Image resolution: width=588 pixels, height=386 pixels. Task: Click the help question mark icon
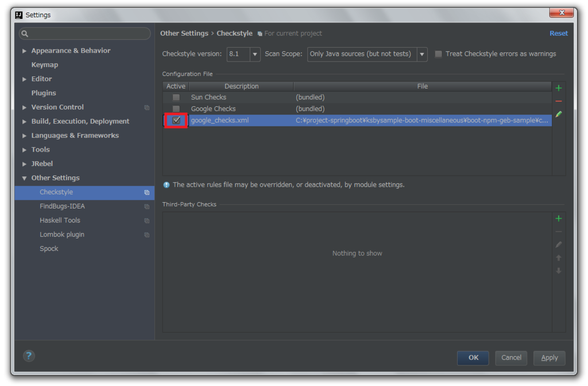tap(29, 356)
